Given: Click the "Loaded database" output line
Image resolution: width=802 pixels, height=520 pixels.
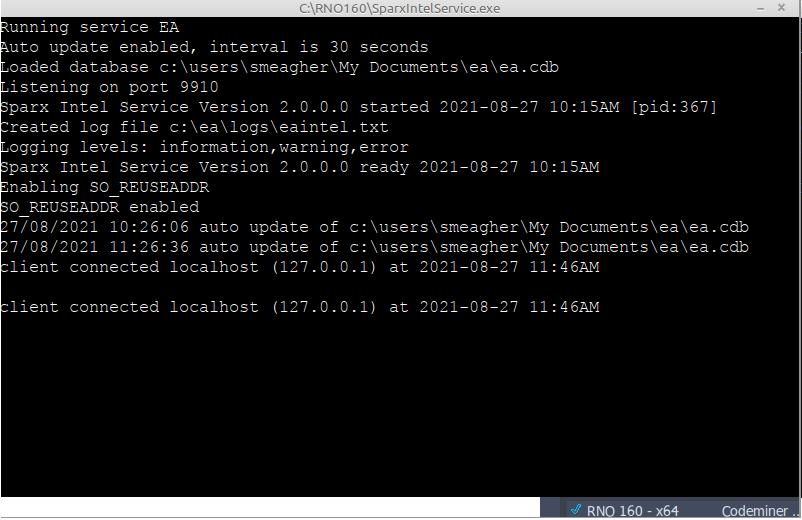Looking at the screenshot, I should [279, 67].
